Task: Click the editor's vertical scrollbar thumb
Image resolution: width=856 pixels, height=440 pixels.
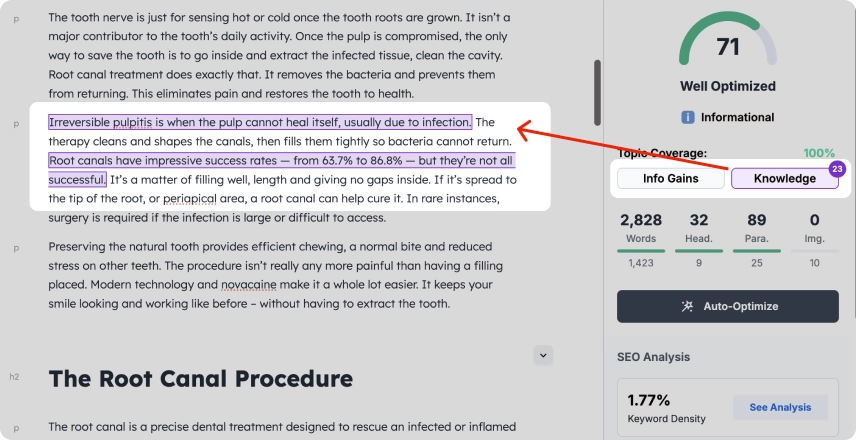Action: click(598, 91)
